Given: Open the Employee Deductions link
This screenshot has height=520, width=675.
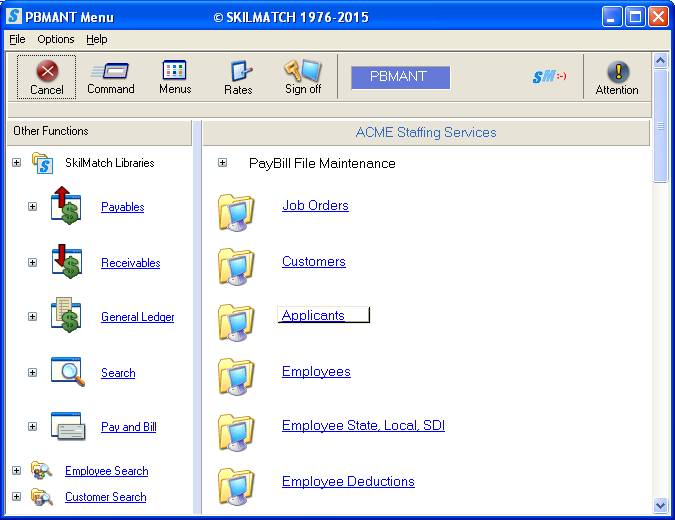Looking at the screenshot, I should coord(348,481).
